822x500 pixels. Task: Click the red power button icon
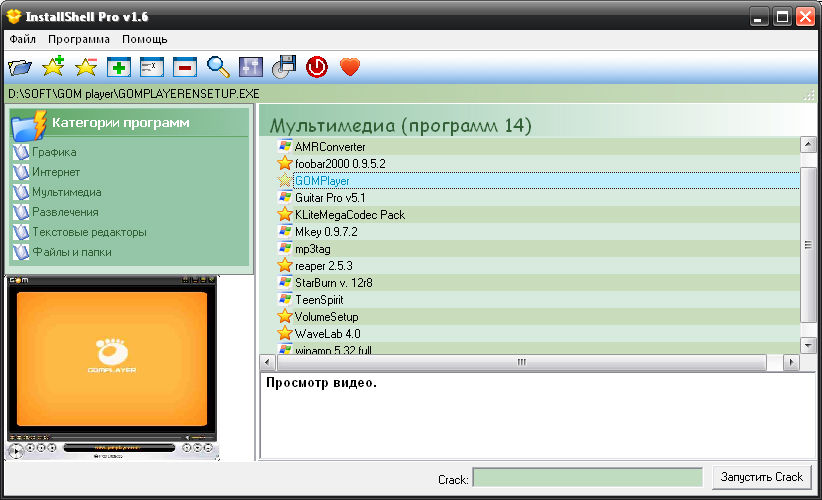(x=317, y=67)
